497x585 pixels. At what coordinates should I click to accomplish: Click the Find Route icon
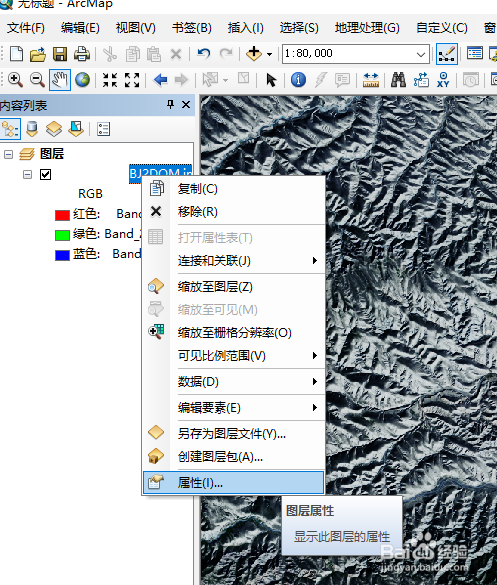click(x=421, y=80)
